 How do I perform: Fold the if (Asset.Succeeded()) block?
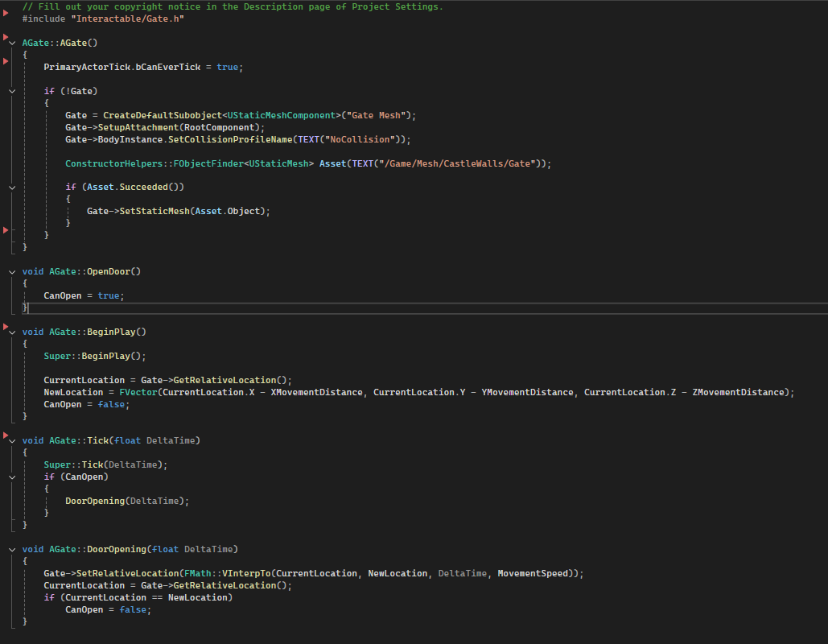click(12, 187)
